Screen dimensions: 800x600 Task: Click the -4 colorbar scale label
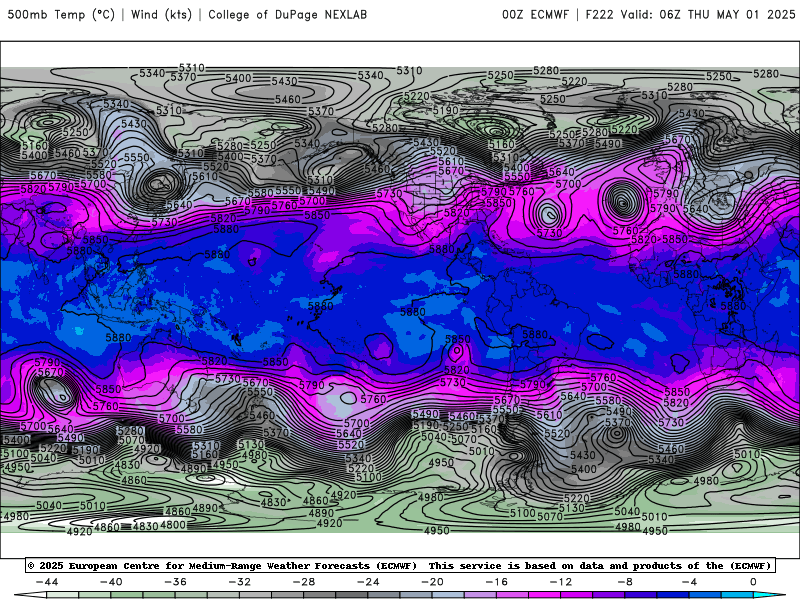point(689,582)
